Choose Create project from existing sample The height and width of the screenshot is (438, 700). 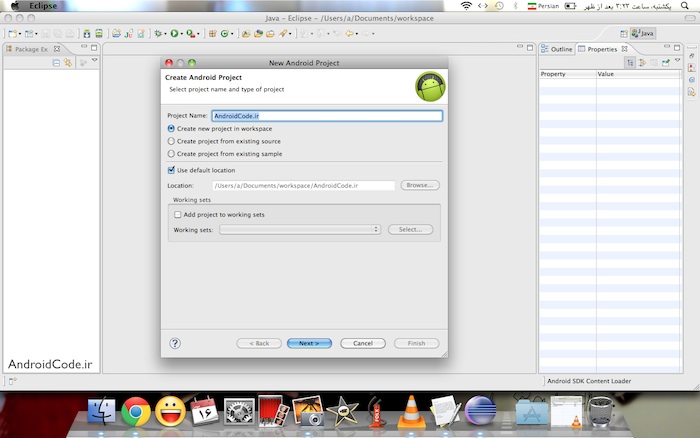tap(171, 154)
